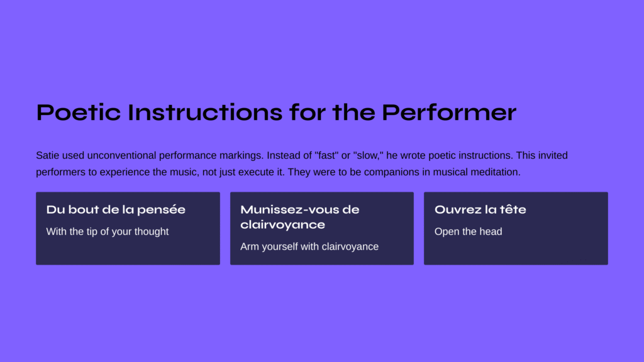Select the Ouvrez la tête card
Viewport: 644px width, 362px height.
(x=516, y=228)
